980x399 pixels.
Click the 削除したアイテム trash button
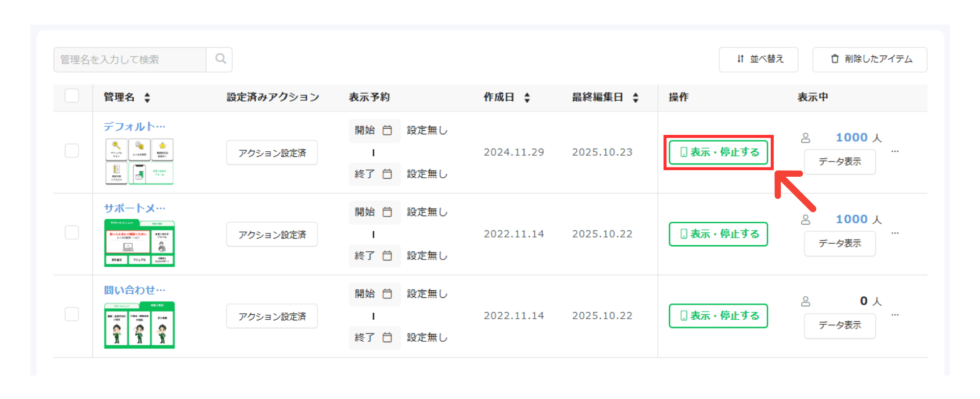[x=870, y=59]
